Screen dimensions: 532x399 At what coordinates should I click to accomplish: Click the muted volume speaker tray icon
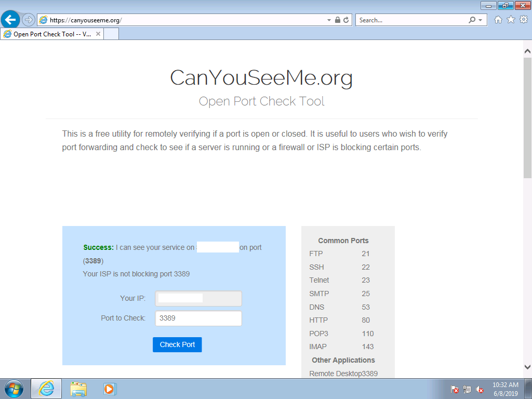coord(480,389)
